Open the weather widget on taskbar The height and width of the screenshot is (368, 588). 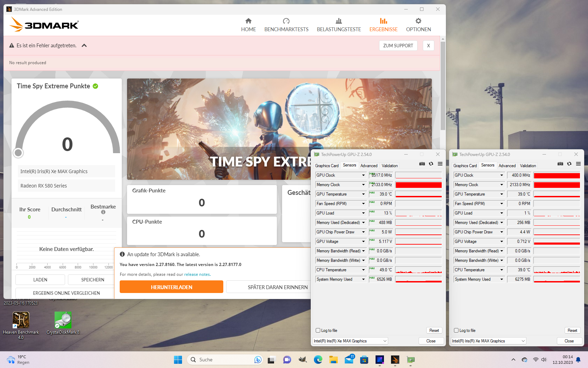coord(18,360)
